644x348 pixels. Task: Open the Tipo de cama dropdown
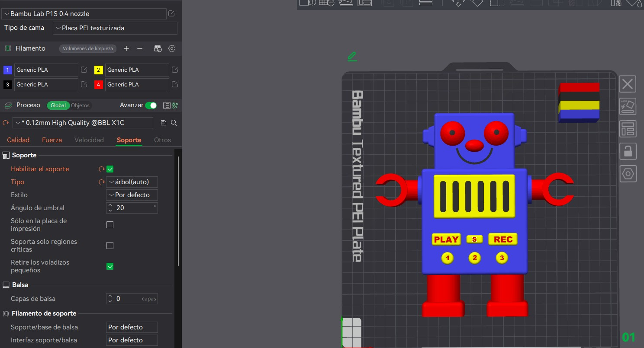(115, 28)
